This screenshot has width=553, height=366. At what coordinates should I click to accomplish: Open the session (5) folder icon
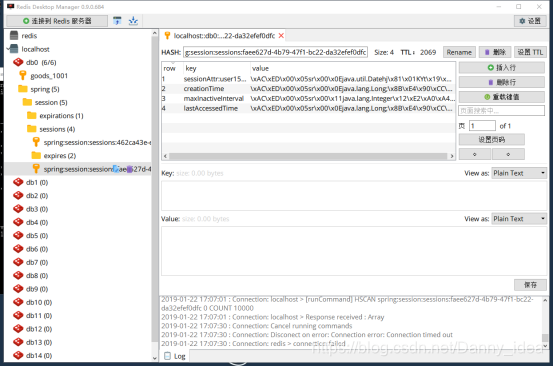tap(27, 102)
